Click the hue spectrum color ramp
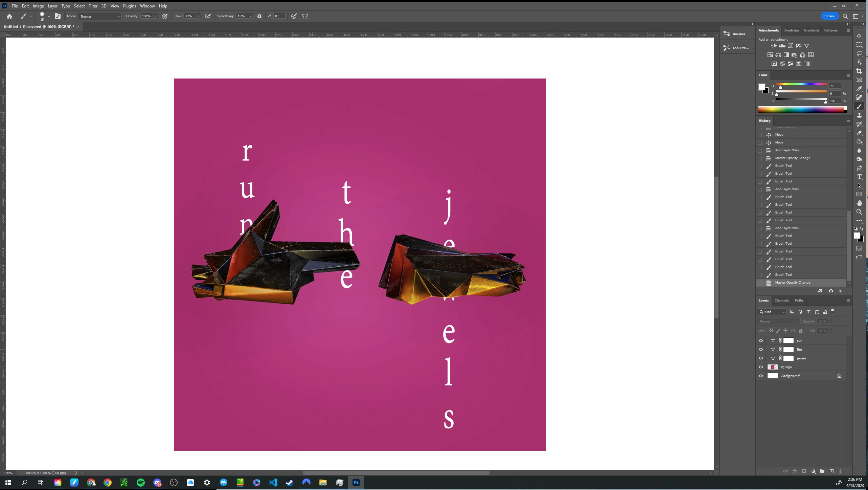Image resolution: width=868 pixels, height=490 pixels. click(x=801, y=109)
